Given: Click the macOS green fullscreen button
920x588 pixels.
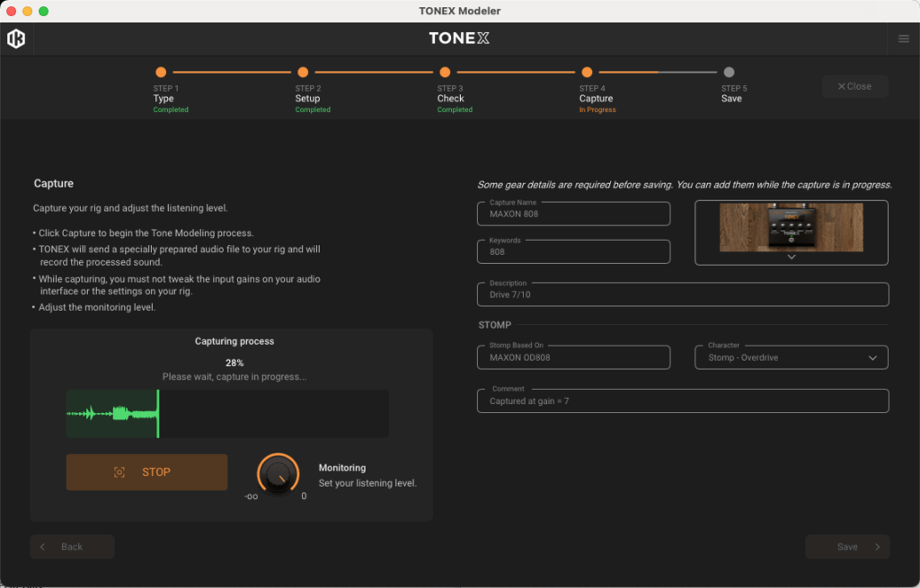Looking at the screenshot, I should coord(43,11).
